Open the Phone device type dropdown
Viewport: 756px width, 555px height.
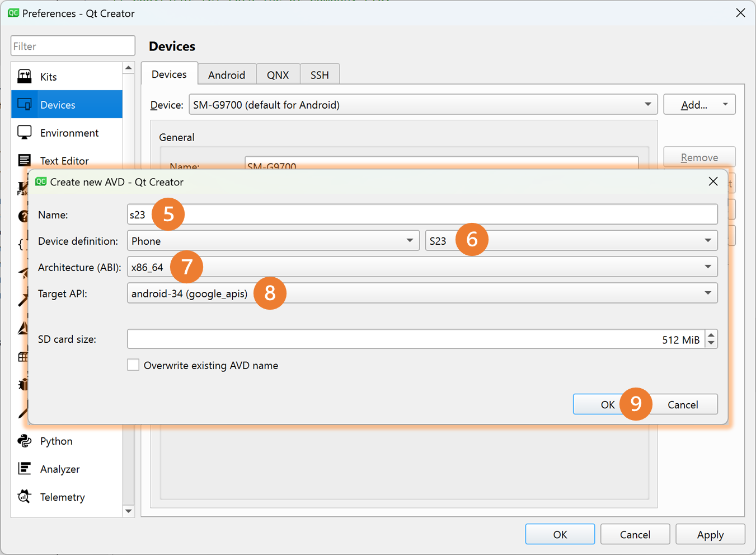pyautogui.click(x=273, y=241)
